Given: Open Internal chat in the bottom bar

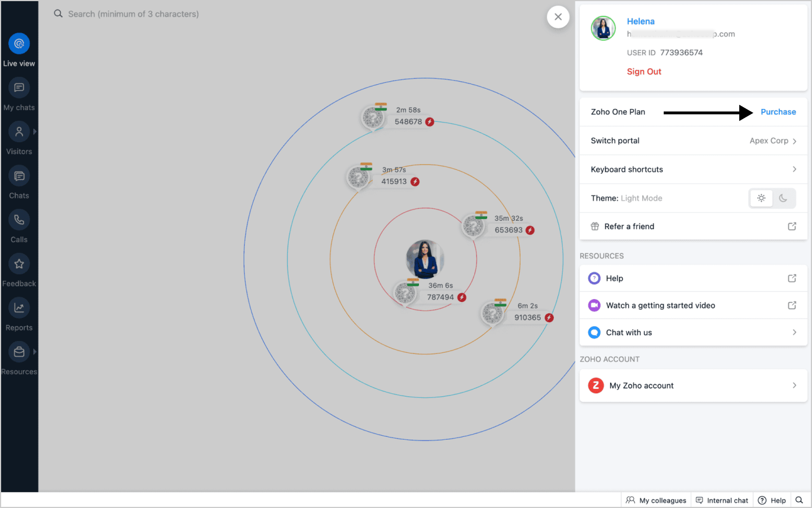Looking at the screenshot, I should pos(722,500).
